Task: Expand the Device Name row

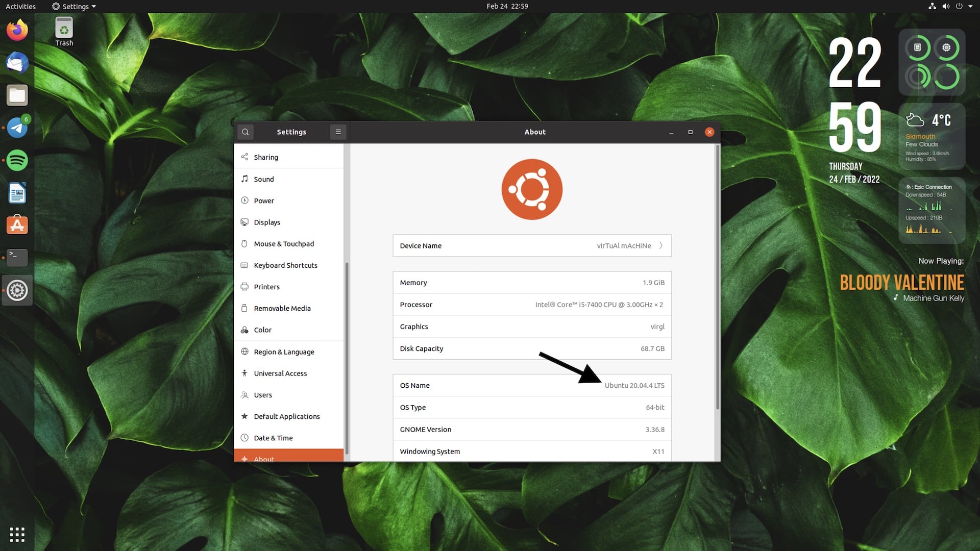Action: 661,245
